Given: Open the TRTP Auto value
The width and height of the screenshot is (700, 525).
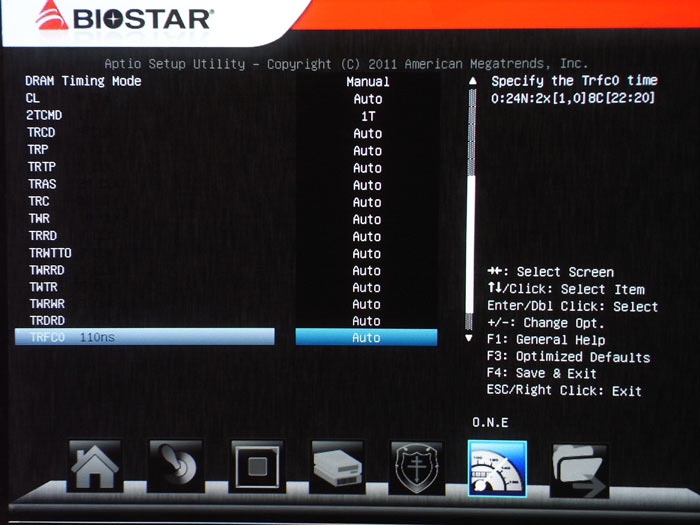Looking at the screenshot, I should [367, 168].
